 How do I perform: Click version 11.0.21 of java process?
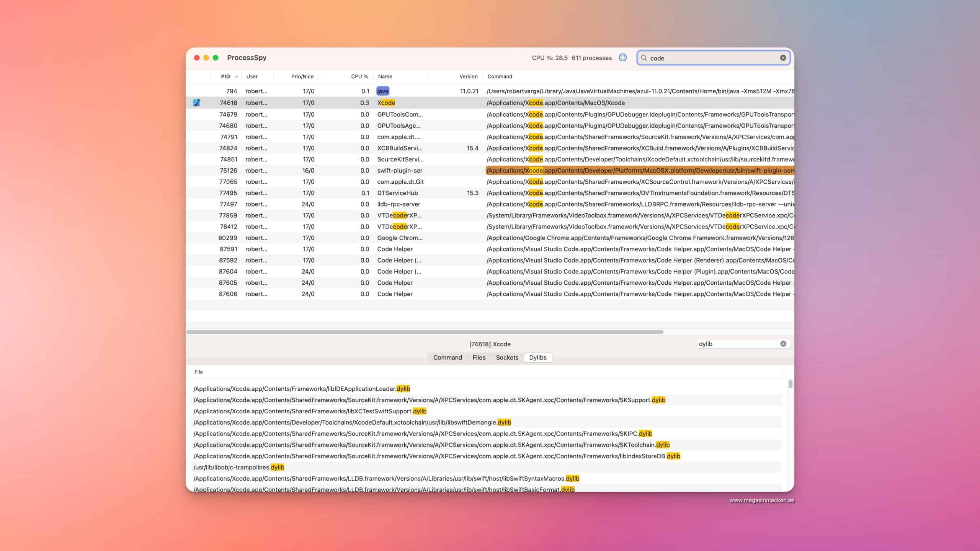pos(469,91)
